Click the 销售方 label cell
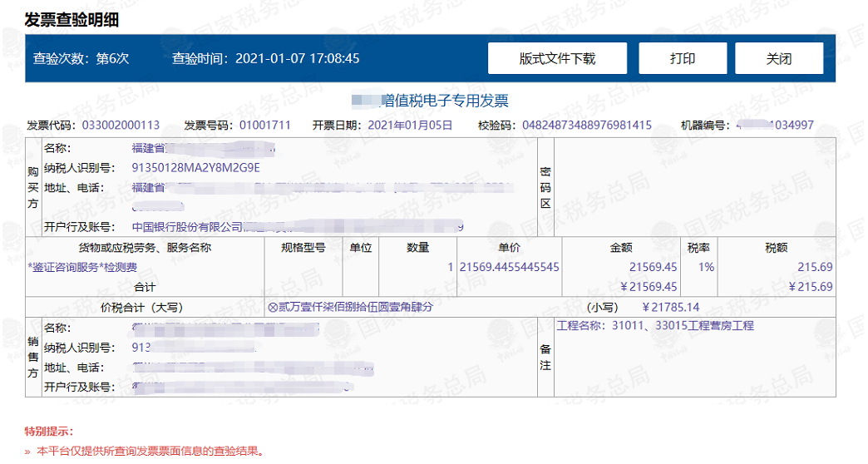The height and width of the screenshot is (464, 868). click(x=33, y=358)
